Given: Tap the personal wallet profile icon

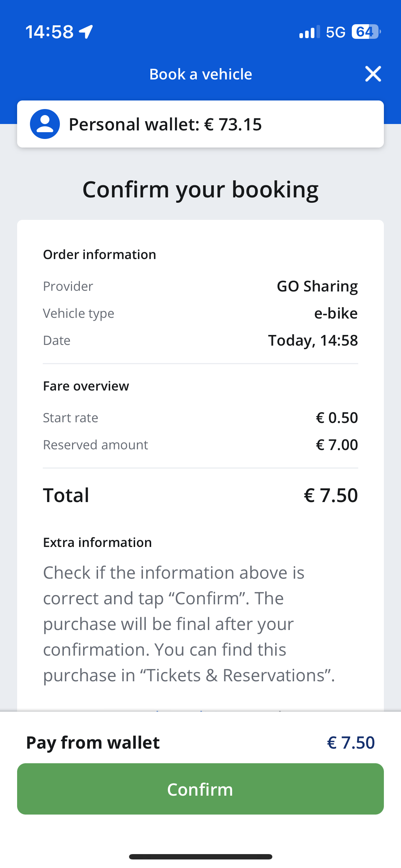Looking at the screenshot, I should pos(45,124).
